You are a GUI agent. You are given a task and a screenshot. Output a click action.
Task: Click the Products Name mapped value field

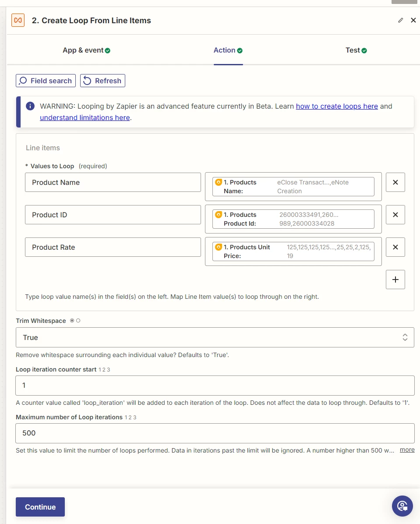pos(293,187)
